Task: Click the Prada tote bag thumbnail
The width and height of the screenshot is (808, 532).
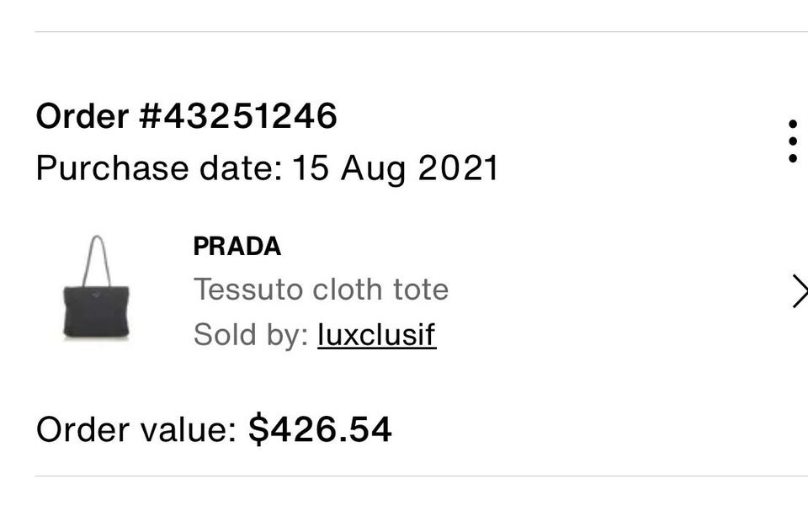Action: coord(97,289)
